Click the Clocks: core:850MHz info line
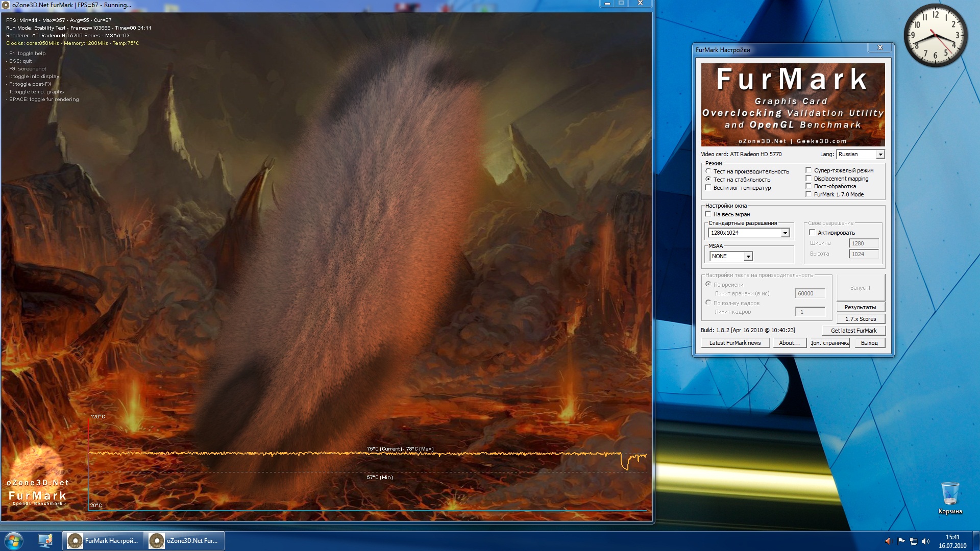Screen dimensions: 980x551 (x=72, y=43)
